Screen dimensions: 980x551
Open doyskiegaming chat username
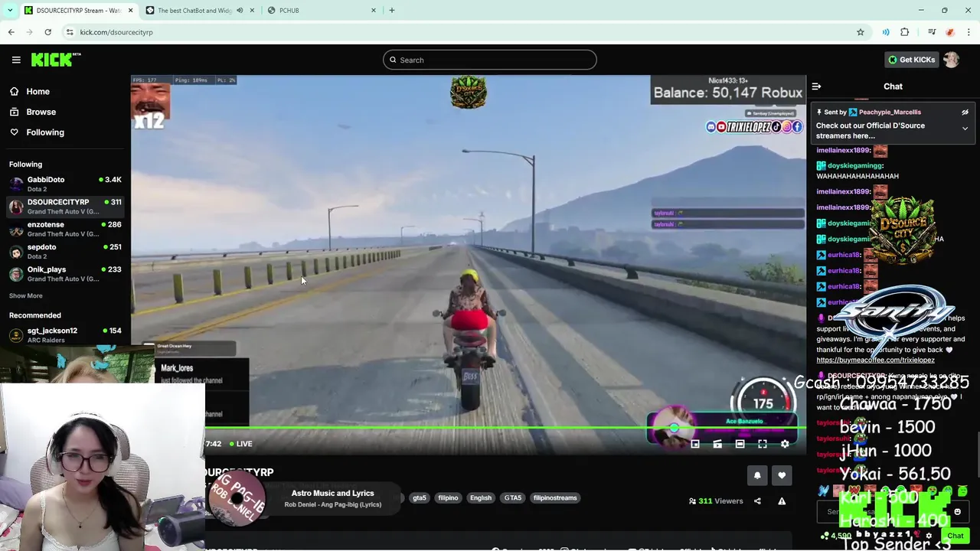point(855,165)
